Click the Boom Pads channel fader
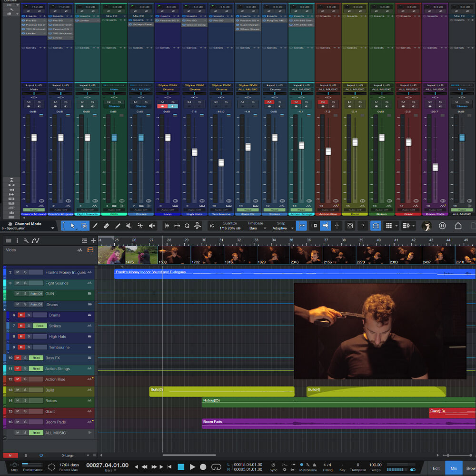Viewport: 476px width, 476px height. (x=436, y=167)
